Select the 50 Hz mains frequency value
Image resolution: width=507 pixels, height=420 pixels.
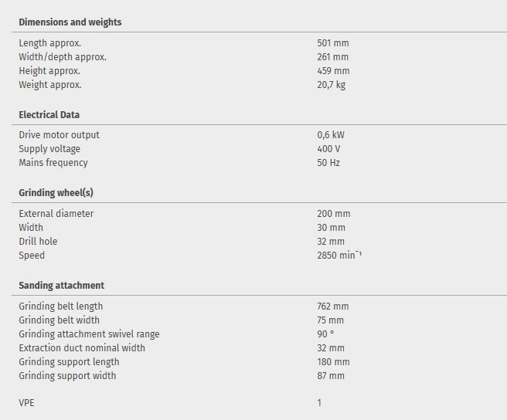point(328,163)
